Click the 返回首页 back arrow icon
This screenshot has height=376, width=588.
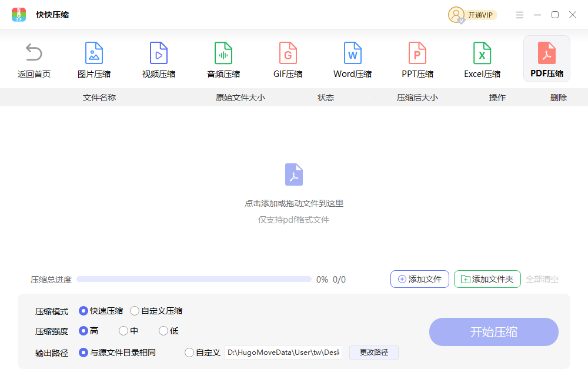coord(34,52)
